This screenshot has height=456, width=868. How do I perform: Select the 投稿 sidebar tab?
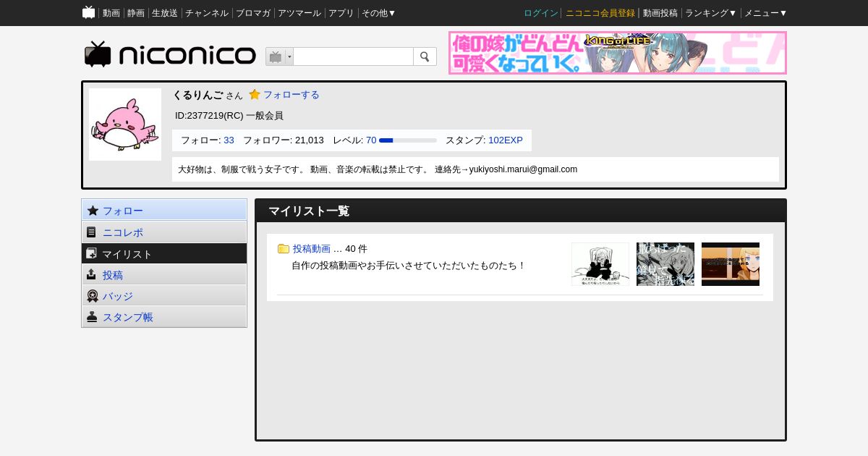coord(164,274)
